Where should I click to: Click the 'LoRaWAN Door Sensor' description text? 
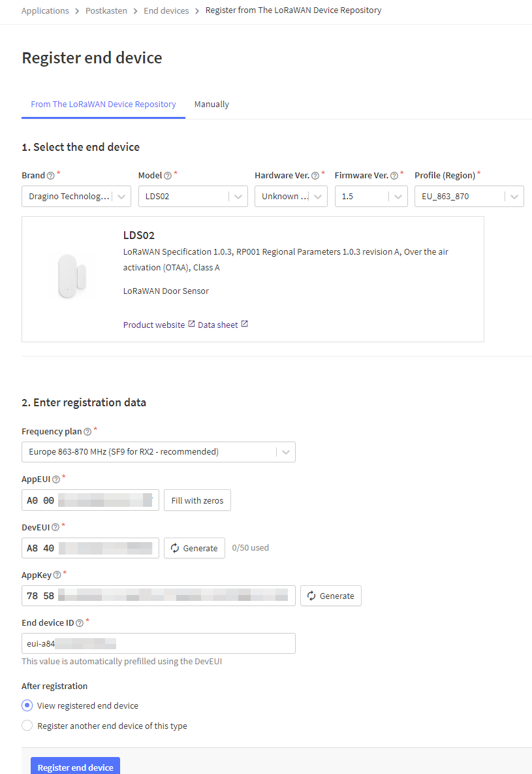tap(166, 291)
